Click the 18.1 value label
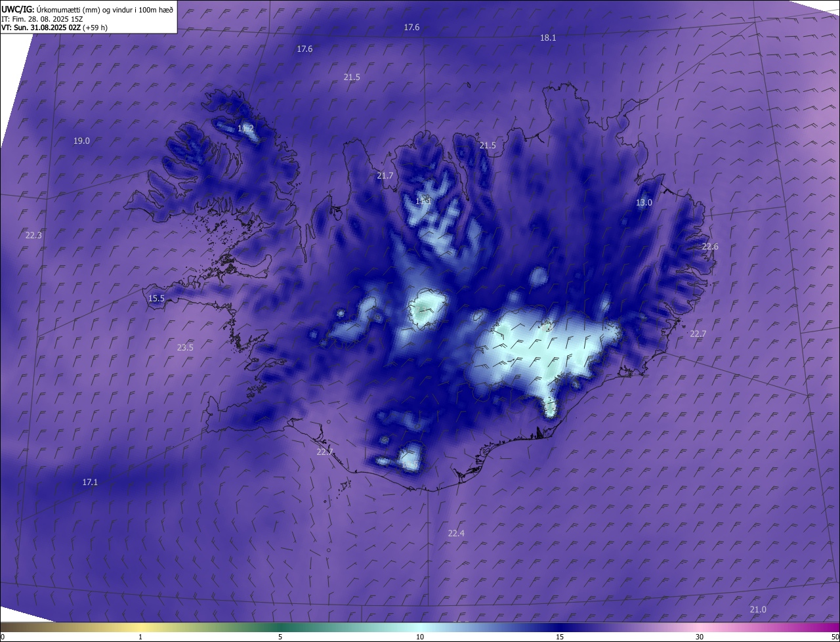This screenshot has height=642, width=840. 548,38
